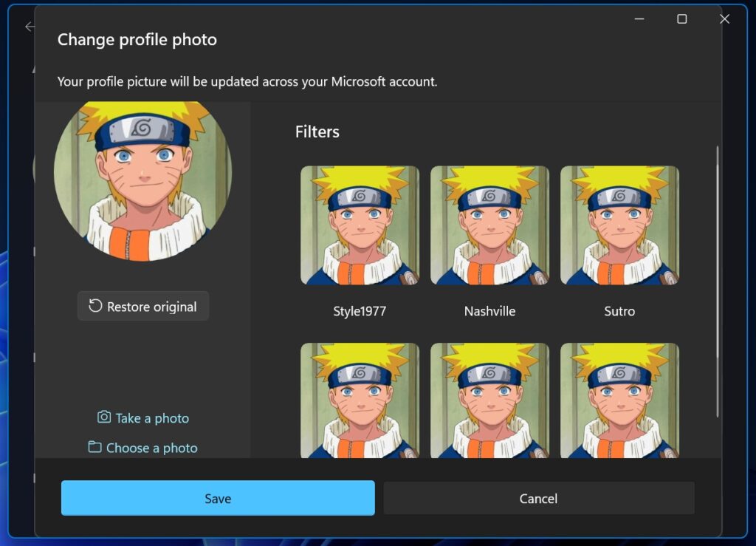Screen dimensions: 756x546
Task: Cancel the profile photo change
Action: (x=538, y=498)
